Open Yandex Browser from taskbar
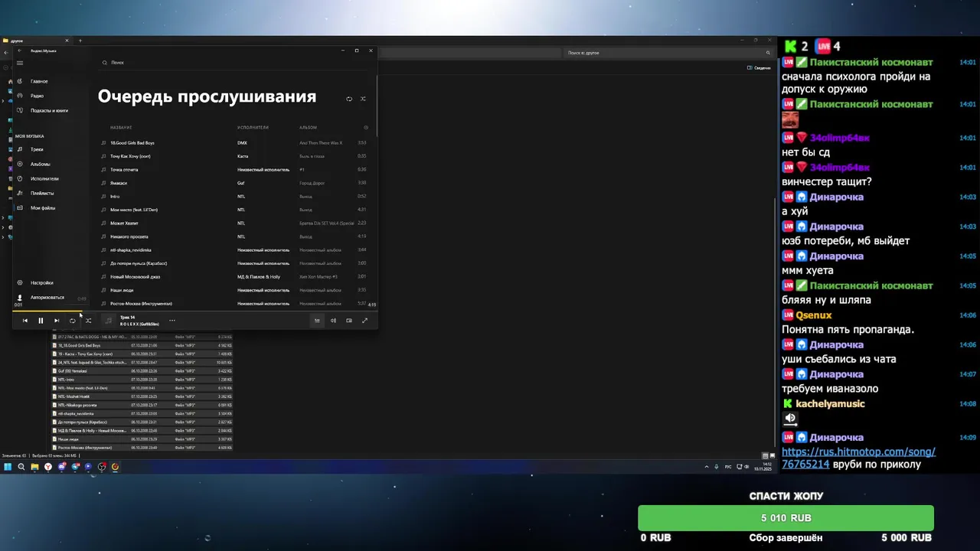 (x=47, y=467)
